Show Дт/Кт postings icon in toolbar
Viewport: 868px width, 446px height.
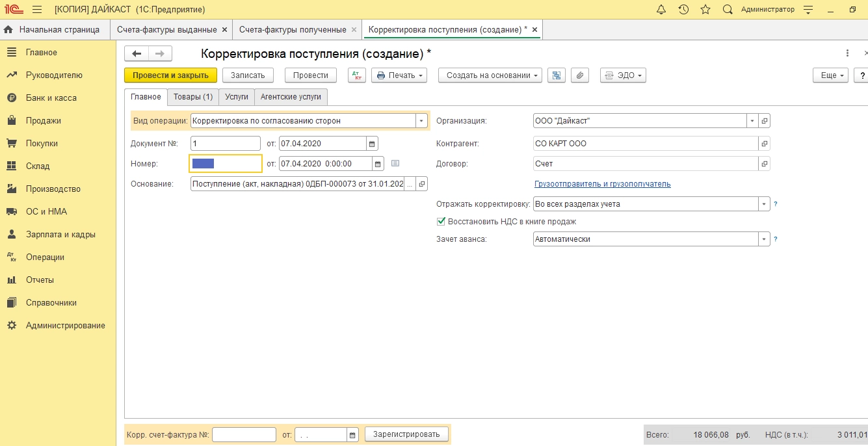coord(357,75)
